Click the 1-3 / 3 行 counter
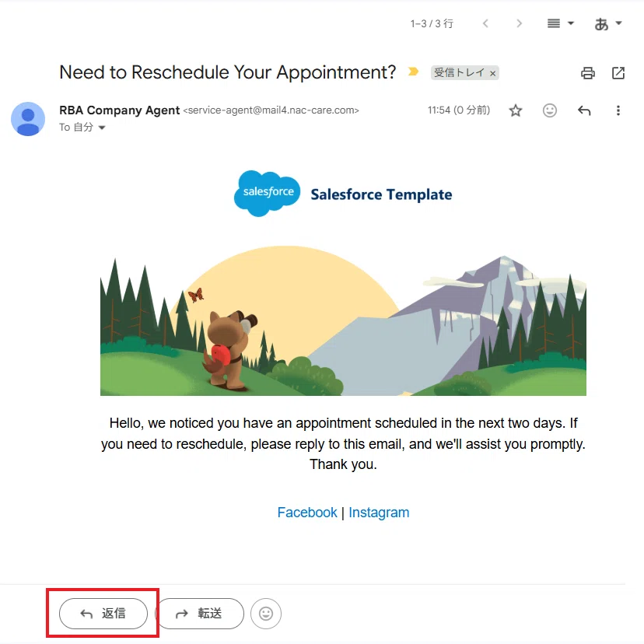 pyautogui.click(x=432, y=23)
